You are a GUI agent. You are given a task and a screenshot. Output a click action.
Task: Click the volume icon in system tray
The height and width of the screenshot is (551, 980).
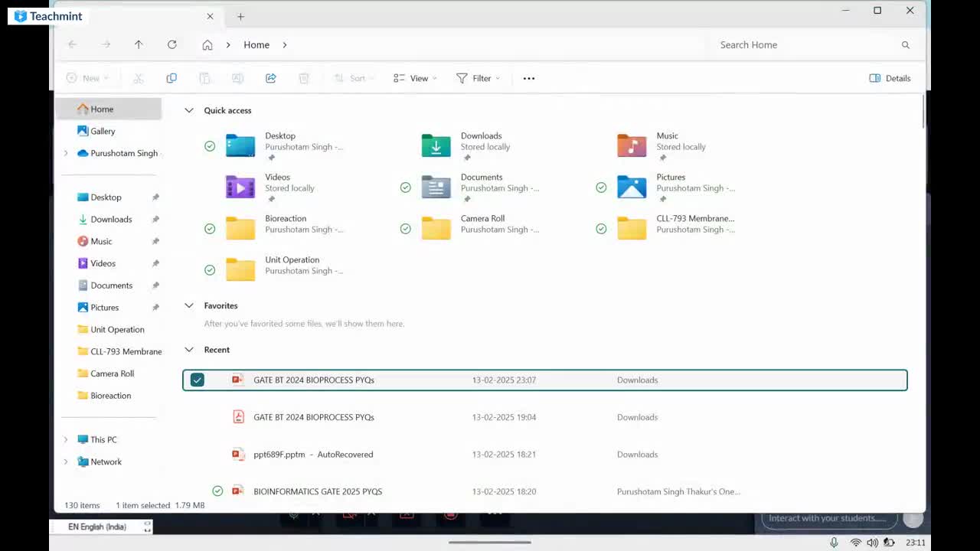coord(872,543)
